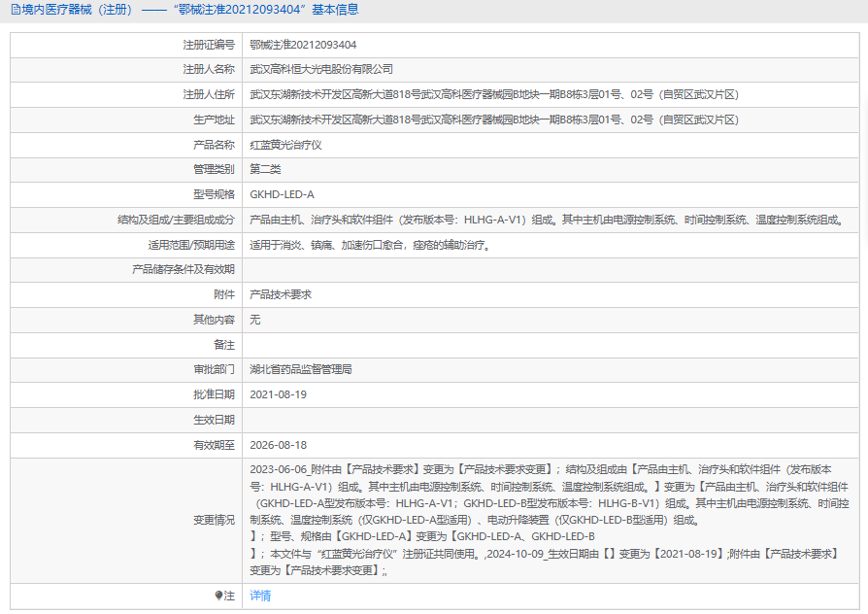Click change record line starting 2023-06-06_附件由
This screenshot has height=614, width=868.
[541, 470]
